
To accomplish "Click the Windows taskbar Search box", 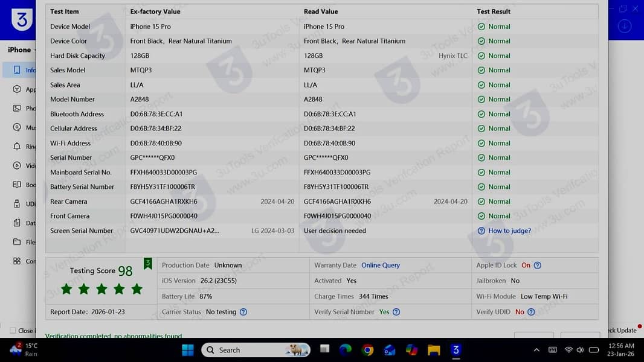I will pyautogui.click(x=256, y=350).
